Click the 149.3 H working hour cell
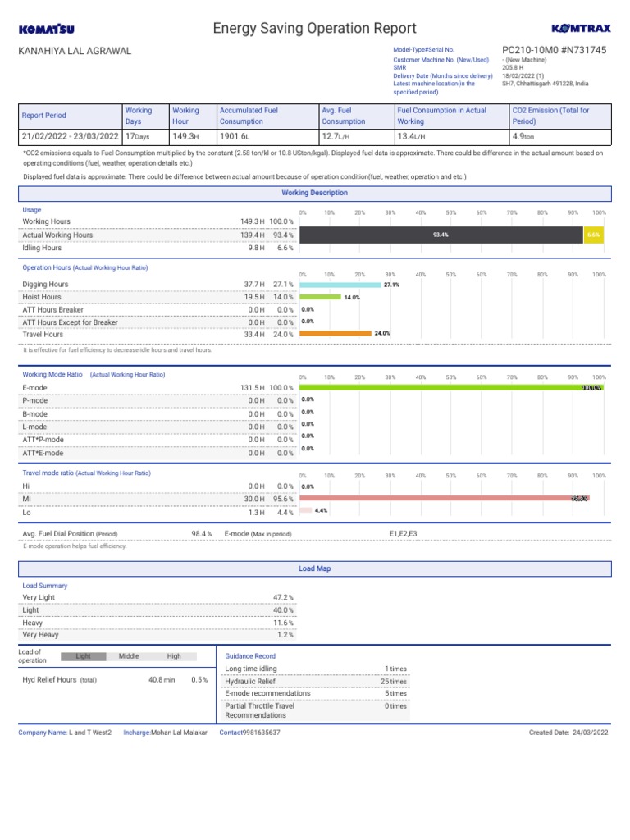Image resolution: width=630 pixels, height=840 pixels. pos(193,137)
